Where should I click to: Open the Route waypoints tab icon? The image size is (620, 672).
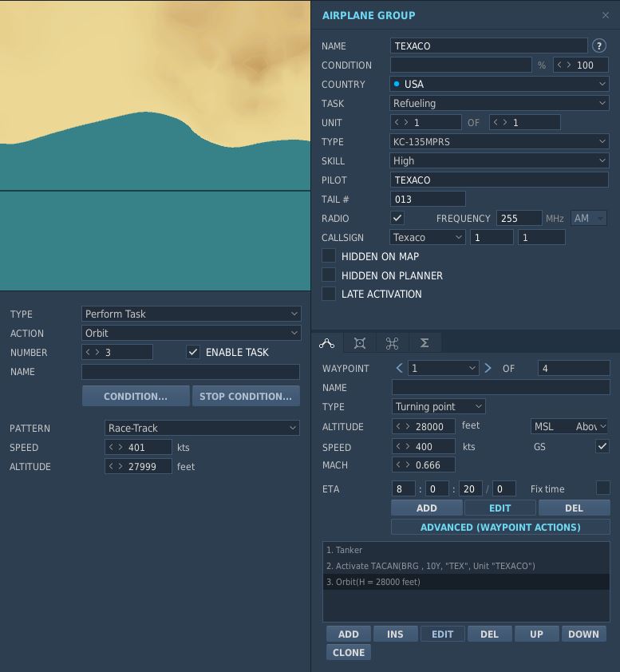(x=326, y=343)
